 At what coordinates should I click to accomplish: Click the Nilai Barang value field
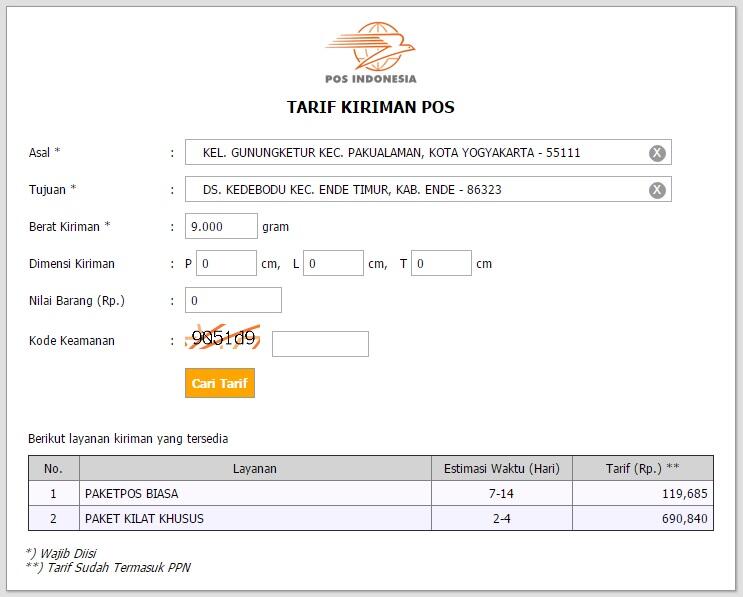click(x=233, y=300)
